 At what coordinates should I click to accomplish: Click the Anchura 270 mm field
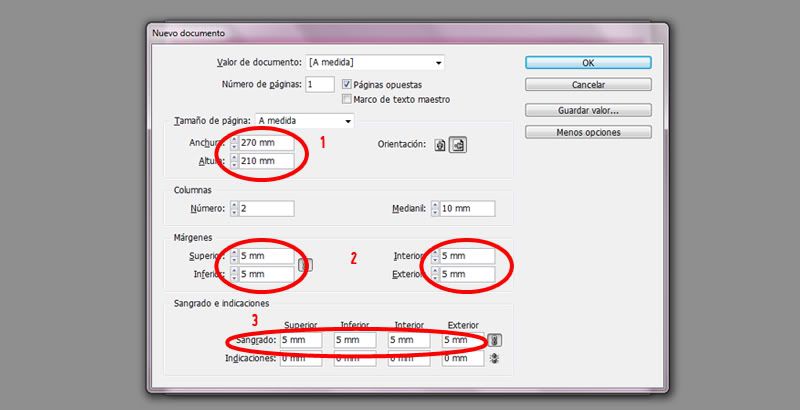pyautogui.click(x=266, y=143)
